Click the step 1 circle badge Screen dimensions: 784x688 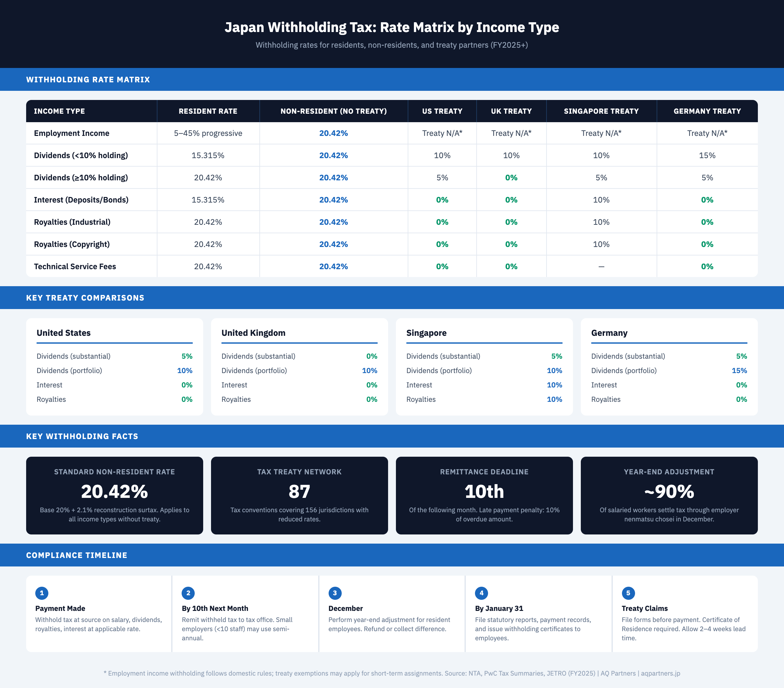coord(42,593)
